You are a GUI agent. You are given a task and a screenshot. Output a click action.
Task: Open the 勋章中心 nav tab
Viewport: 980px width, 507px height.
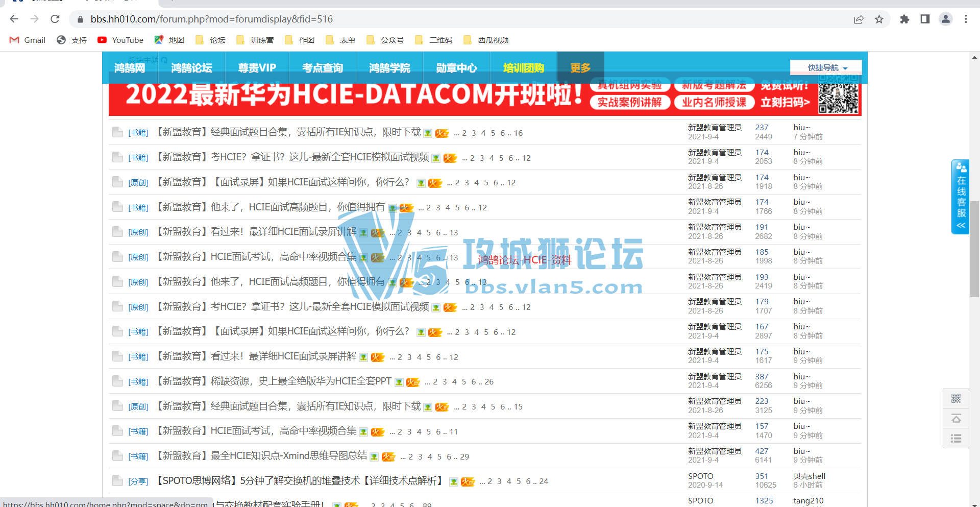tap(456, 68)
